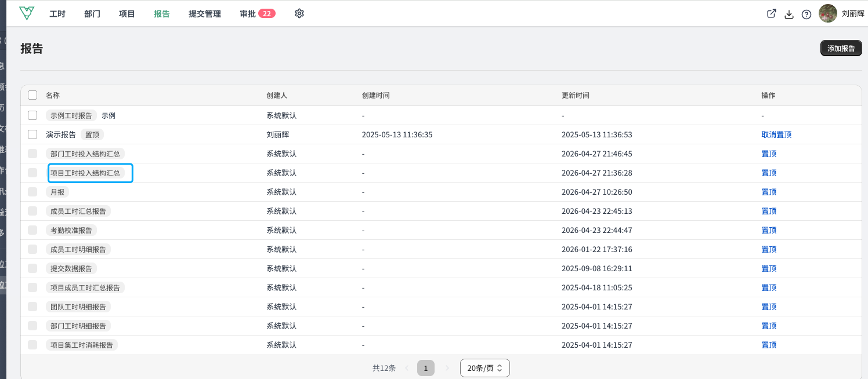Image resolution: width=868 pixels, height=379 pixels.
Task: Click the user avatar for 刘丽辉
Action: point(828,13)
